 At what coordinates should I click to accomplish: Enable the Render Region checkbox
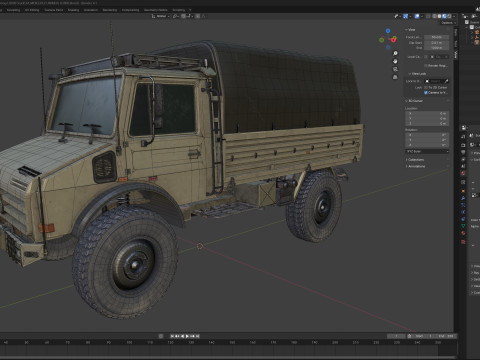[426, 66]
